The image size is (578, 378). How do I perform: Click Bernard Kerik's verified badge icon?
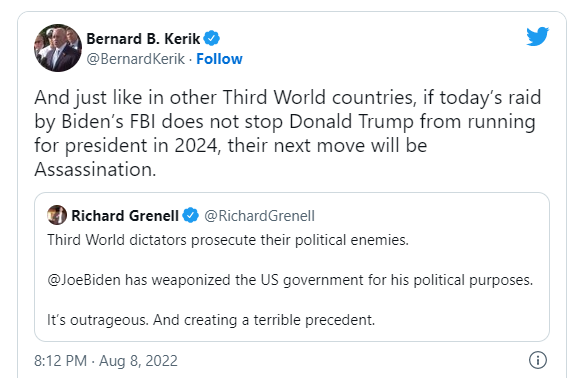[212, 38]
